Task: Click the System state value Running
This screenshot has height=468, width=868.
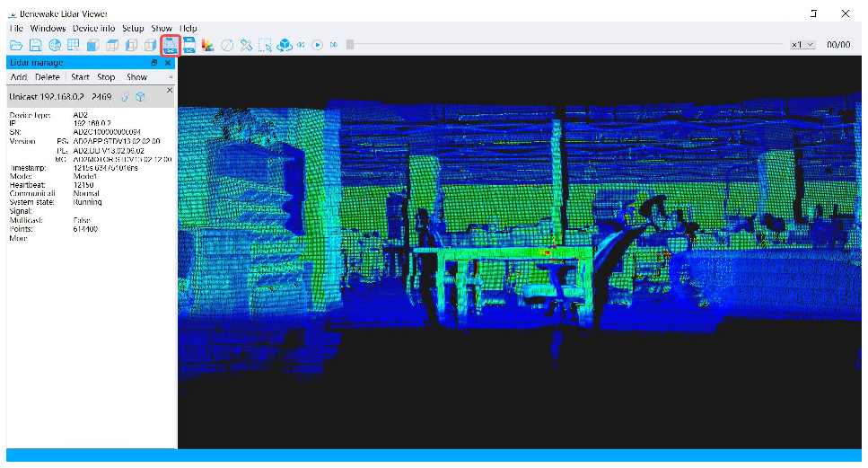Action: (x=87, y=202)
